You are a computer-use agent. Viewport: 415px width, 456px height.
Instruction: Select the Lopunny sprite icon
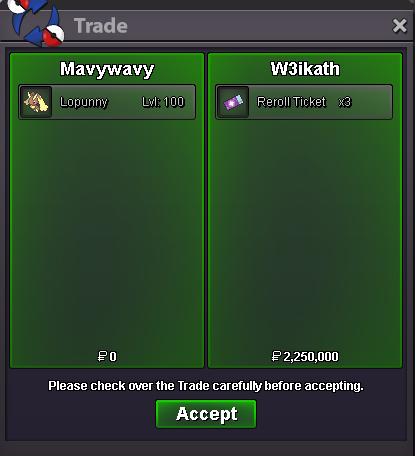tap(36, 102)
